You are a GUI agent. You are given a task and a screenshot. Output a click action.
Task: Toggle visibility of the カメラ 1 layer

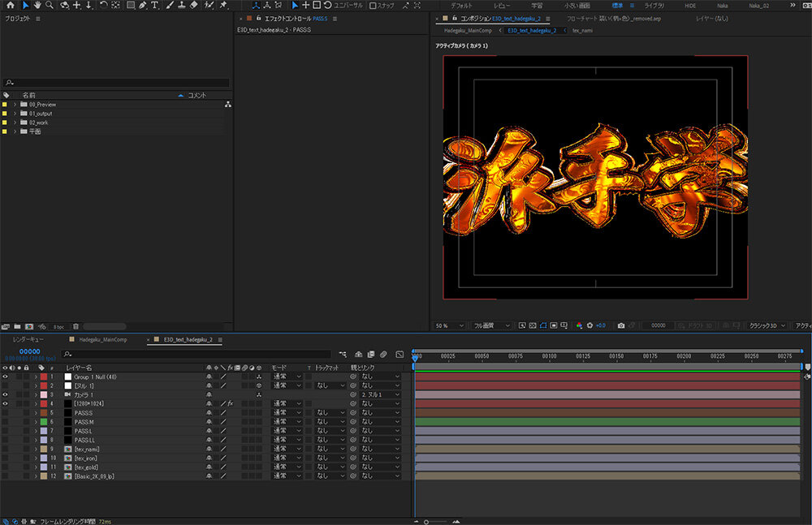pyautogui.click(x=5, y=394)
